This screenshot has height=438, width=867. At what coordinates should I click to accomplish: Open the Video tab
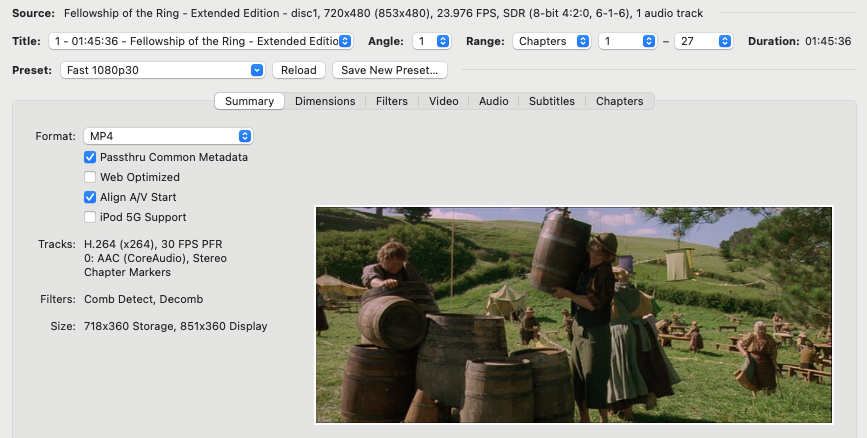point(443,101)
